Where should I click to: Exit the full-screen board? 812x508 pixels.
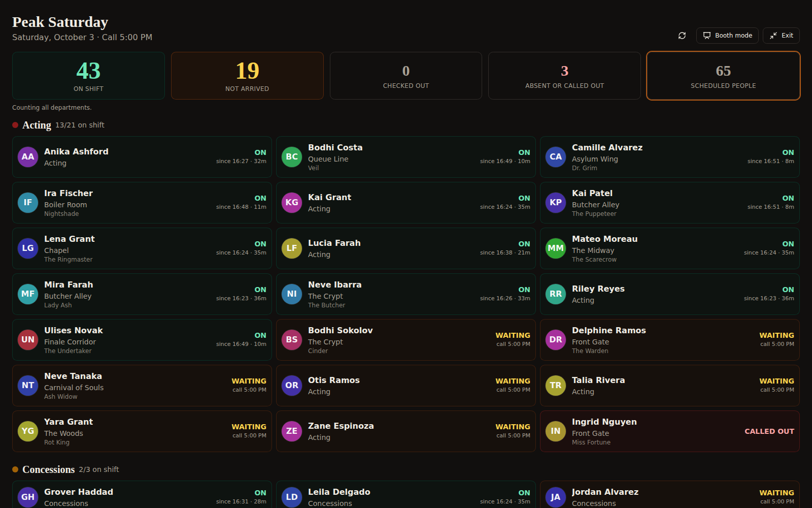click(x=781, y=36)
